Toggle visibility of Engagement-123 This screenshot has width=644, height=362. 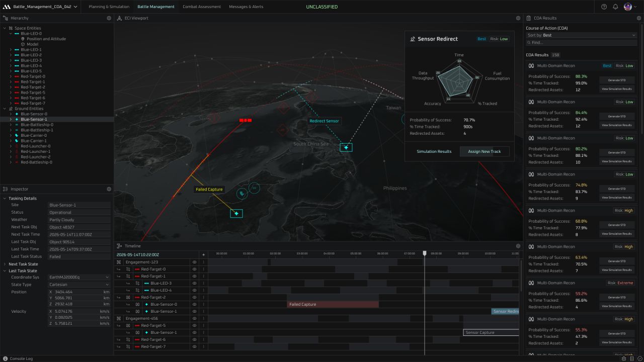194,262
